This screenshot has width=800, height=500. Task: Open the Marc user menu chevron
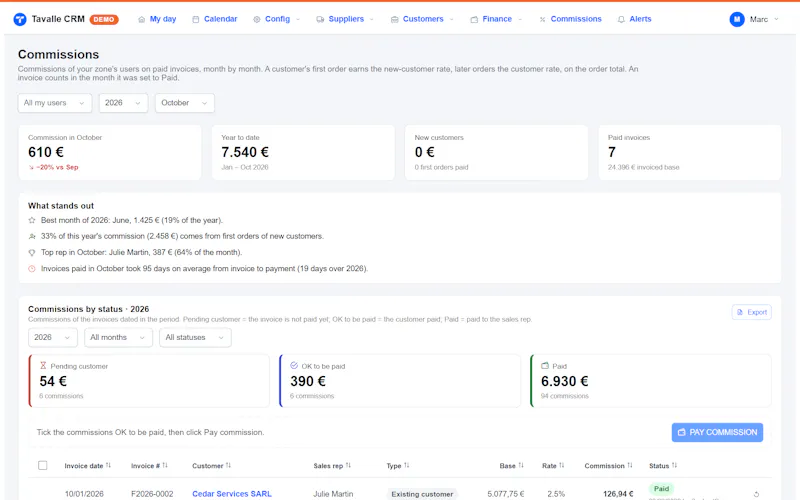[x=777, y=19]
